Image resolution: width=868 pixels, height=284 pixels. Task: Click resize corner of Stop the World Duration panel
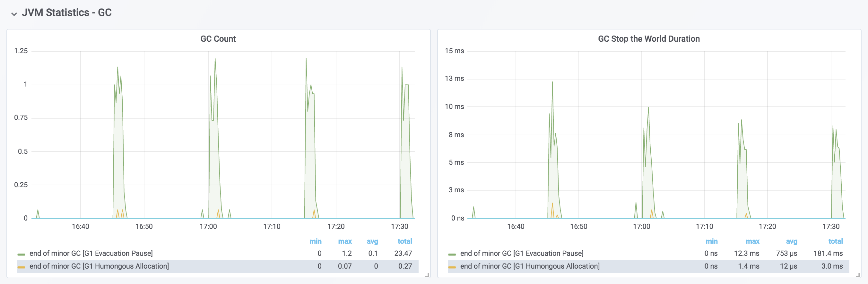click(x=857, y=275)
